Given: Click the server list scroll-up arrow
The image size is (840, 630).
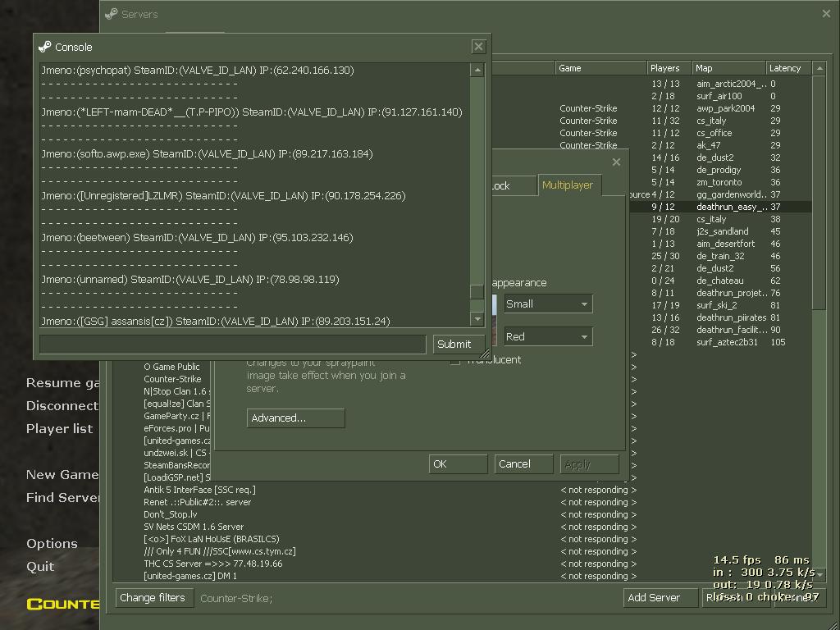Looking at the screenshot, I should [x=819, y=68].
